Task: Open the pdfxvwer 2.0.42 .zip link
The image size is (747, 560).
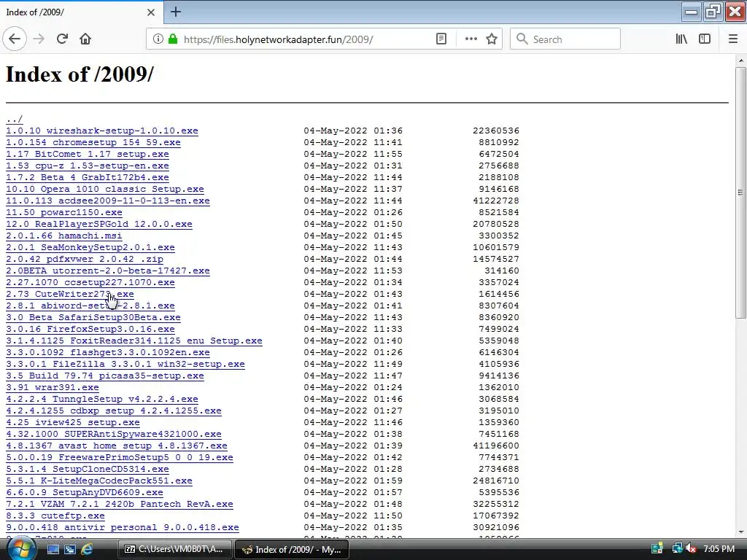Action: click(85, 259)
